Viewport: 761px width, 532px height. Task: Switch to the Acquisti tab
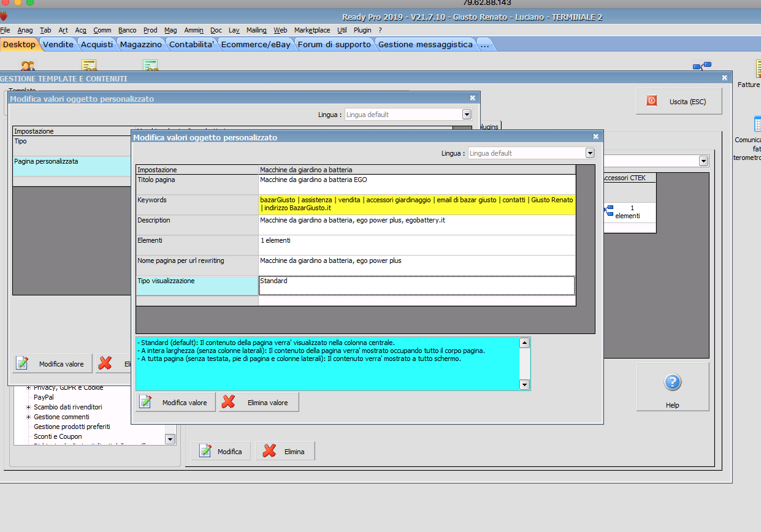click(97, 44)
